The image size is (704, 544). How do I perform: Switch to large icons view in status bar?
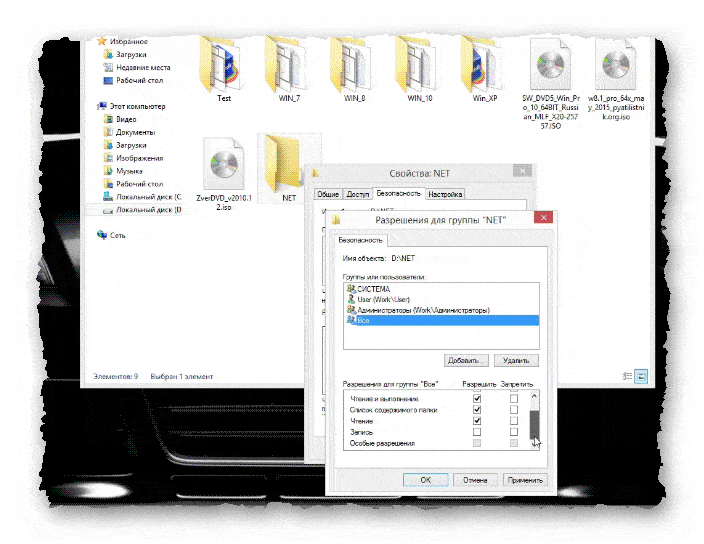coord(641,376)
